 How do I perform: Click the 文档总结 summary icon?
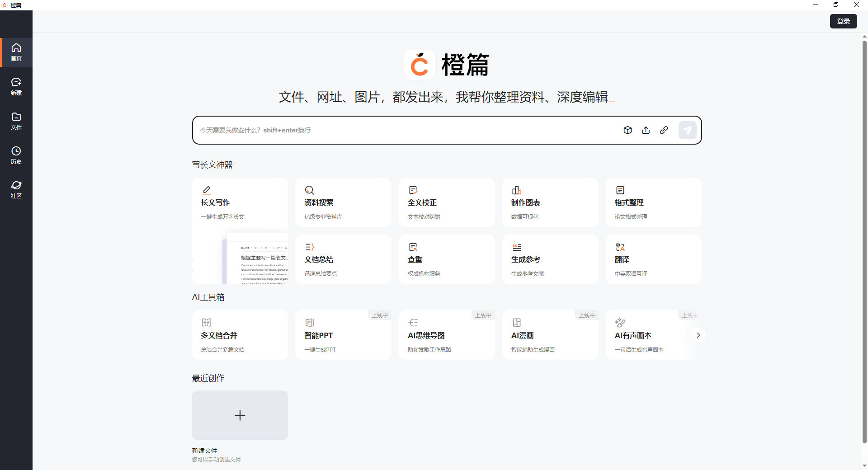click(x=310, y=247)
